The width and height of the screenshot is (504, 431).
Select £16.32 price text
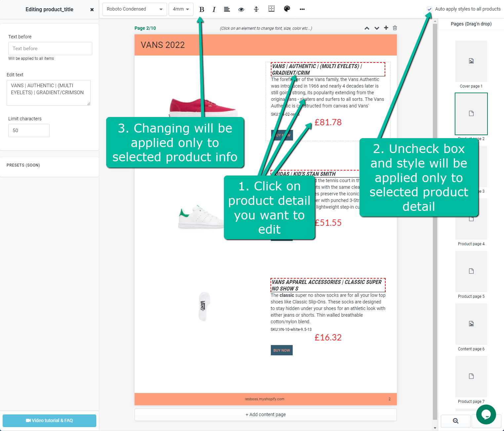tap(328, 337)
